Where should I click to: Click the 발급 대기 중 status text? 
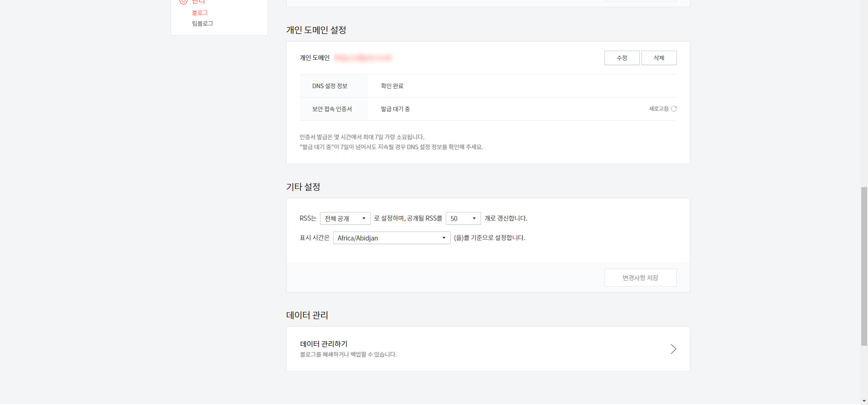click(395, 109)
